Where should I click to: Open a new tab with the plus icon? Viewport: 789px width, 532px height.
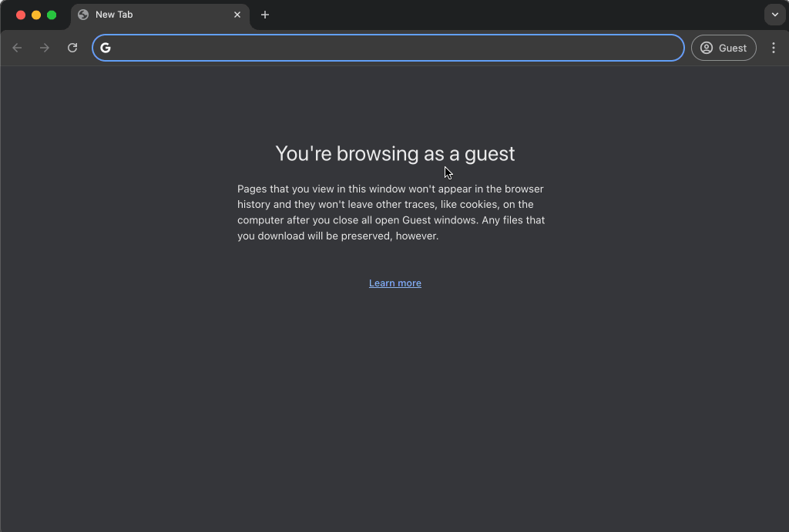pos(265,15)
